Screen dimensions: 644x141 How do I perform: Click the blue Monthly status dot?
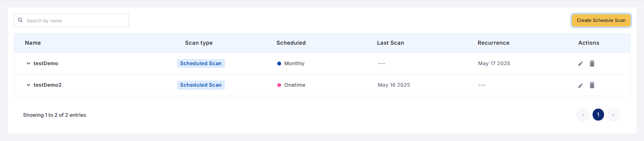coord(279,64)
